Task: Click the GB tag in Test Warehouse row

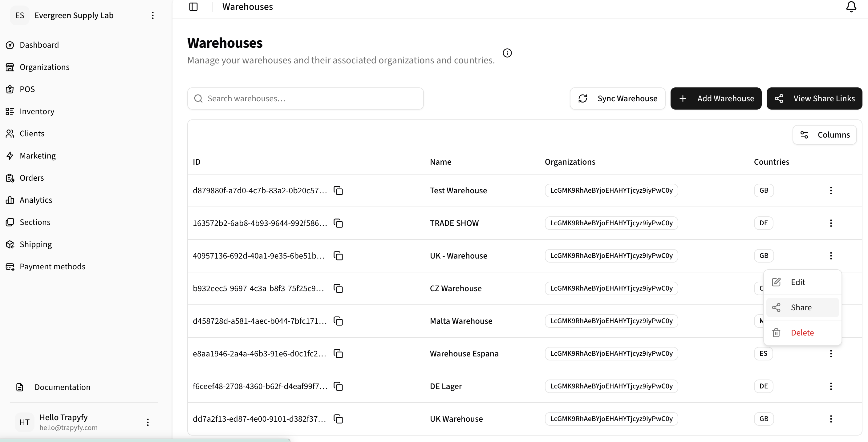Action: [x=764, y=191]
